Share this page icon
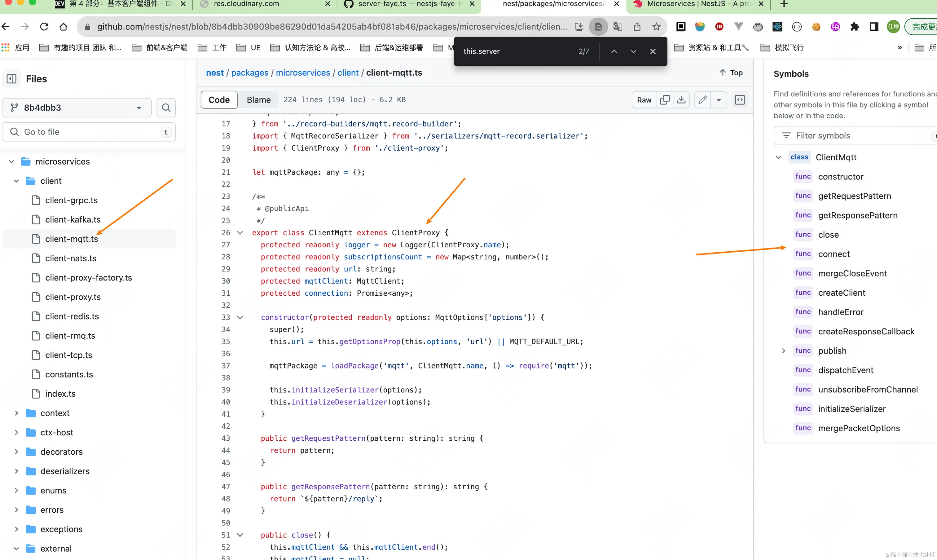 pyautogui.click(x=637, y=26)
